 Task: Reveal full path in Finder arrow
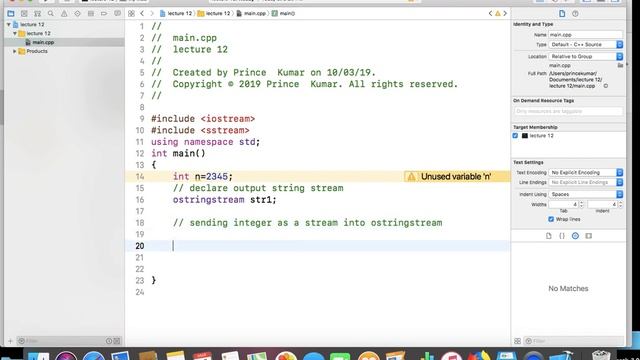click(x=606, y=86)
